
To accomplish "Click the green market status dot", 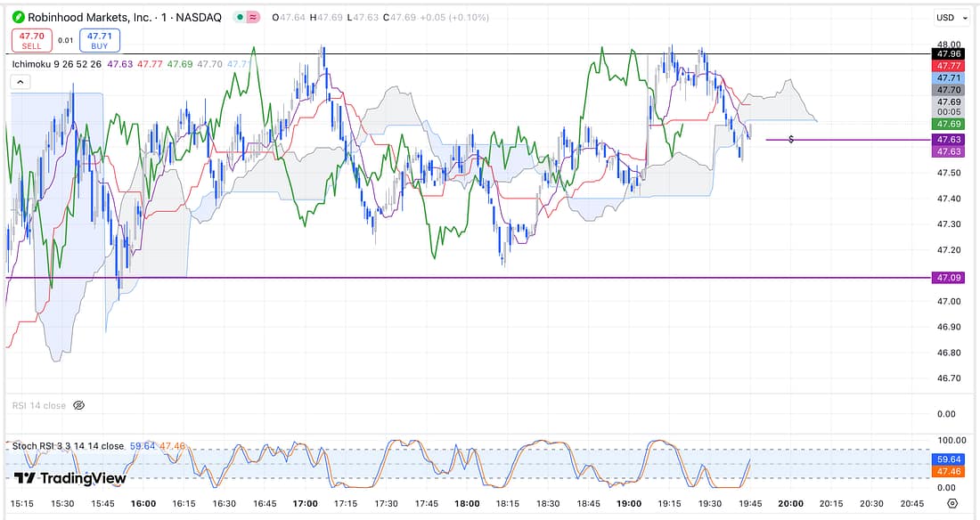I will pyautogui.click(x=240, y=17).
